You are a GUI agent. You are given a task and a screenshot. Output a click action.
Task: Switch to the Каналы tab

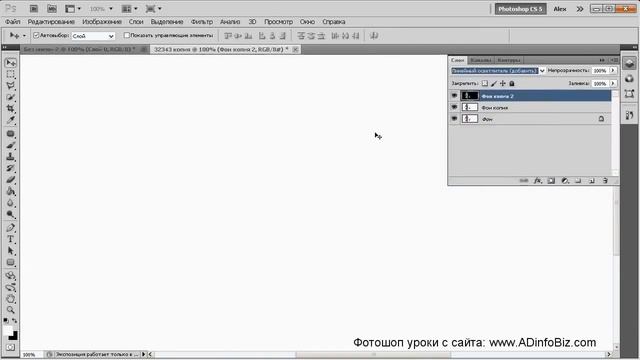(x=480, y=60)
